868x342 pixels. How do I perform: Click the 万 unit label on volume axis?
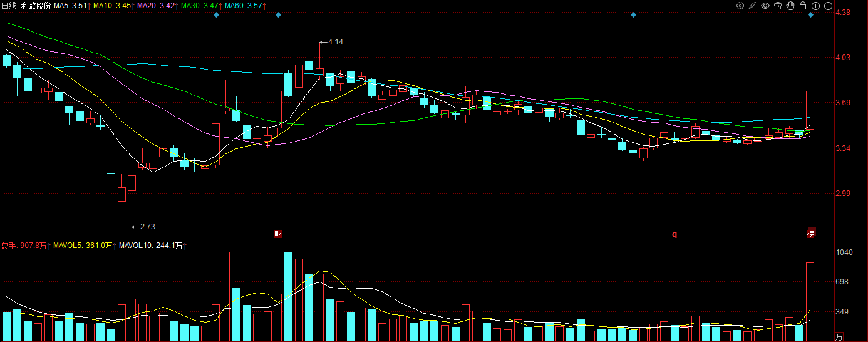[839, 337]
